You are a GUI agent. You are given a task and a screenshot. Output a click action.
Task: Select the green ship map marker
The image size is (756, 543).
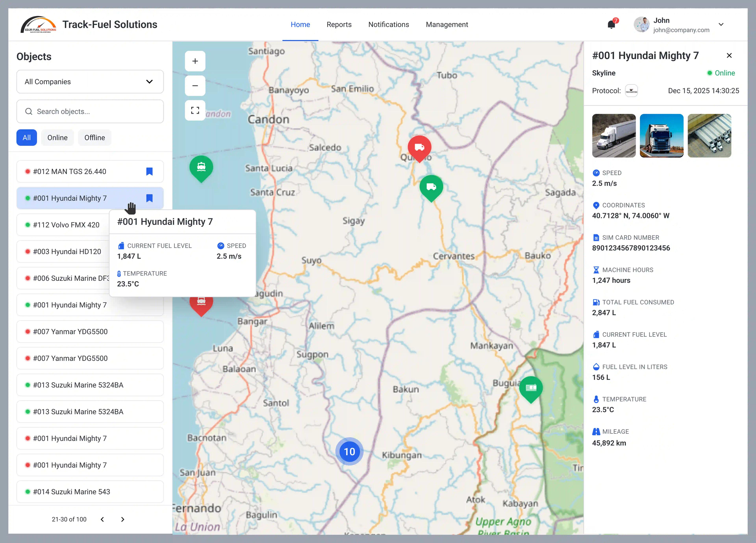click(x=201, y=167)
